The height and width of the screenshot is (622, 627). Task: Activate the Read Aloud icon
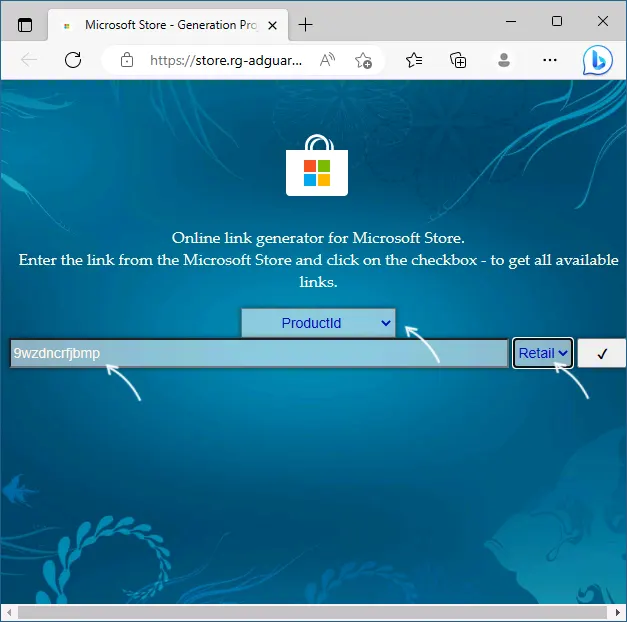coord(327,60)
